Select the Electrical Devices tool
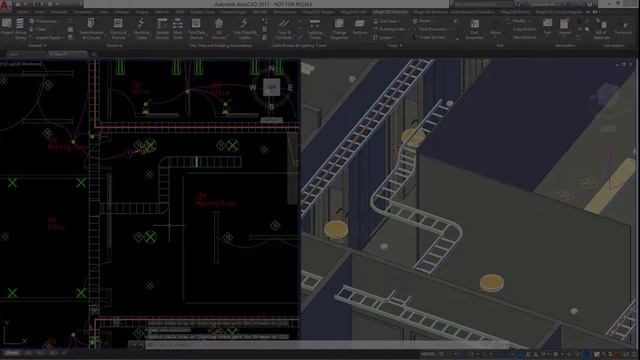Screen dimensions: 640x360 click(x=118, y=29)
